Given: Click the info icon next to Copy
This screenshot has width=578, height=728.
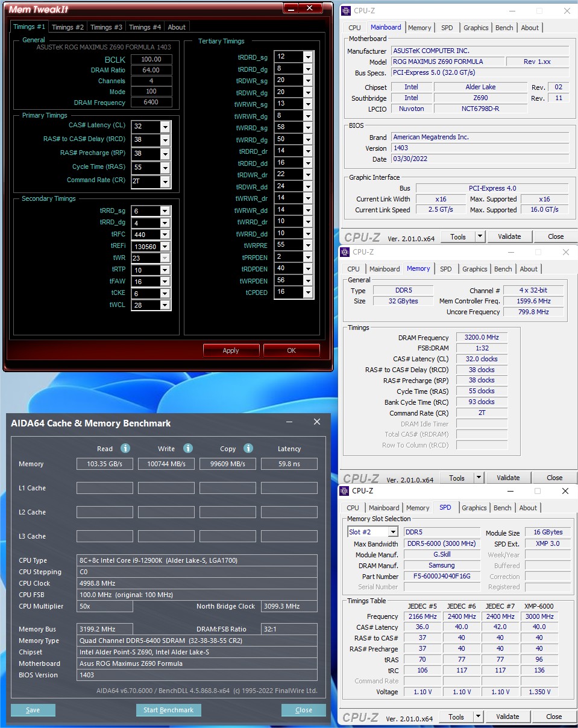Looking at the screenshot, I should click(248, 448).
